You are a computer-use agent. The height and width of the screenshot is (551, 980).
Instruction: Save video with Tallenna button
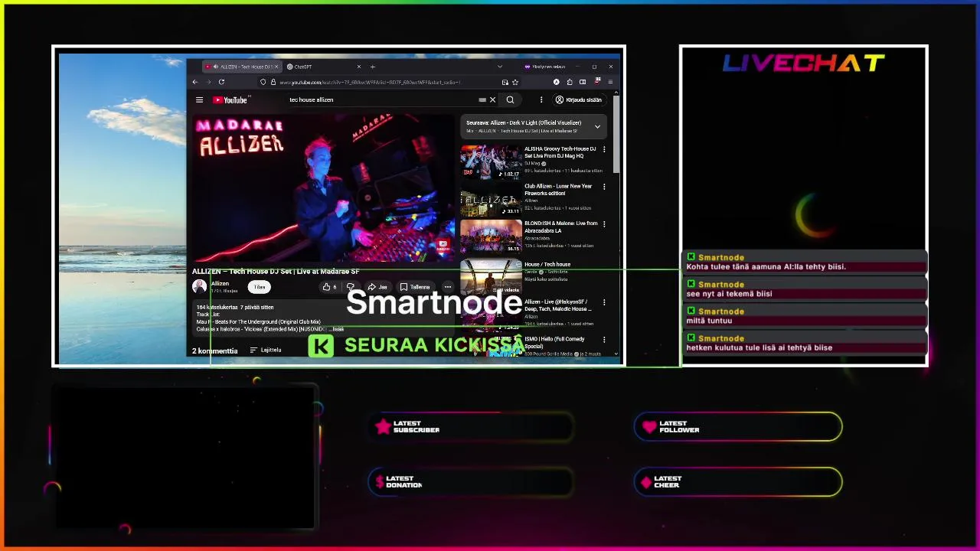(415, 287)
